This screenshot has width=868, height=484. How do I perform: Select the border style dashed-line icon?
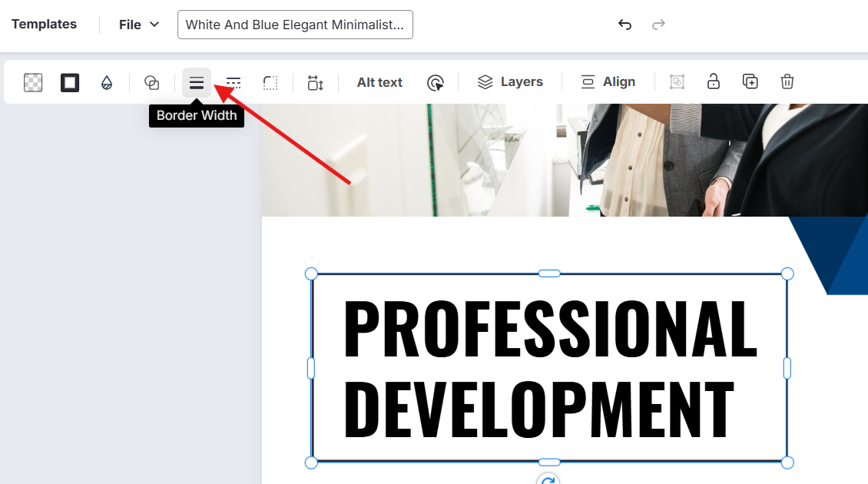[234, 82]
